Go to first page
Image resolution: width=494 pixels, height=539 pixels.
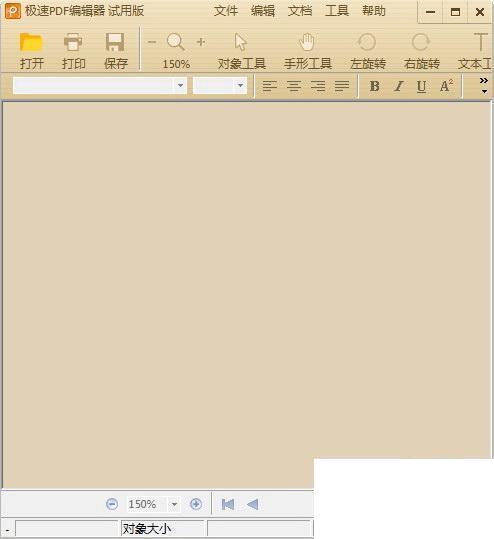pos(228,504)
